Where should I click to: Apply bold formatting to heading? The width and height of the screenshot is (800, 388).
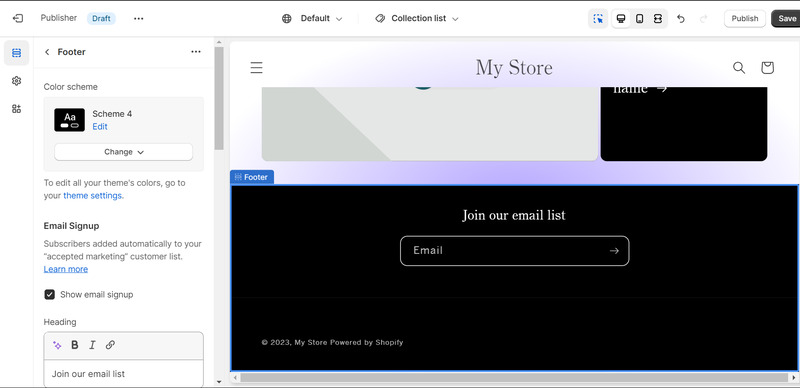(74, 345)
